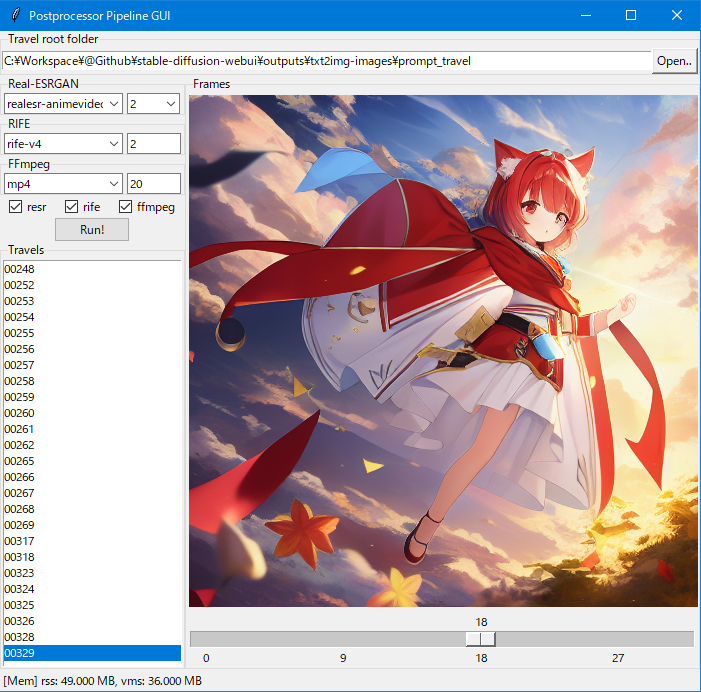Click the Open.. folder button
This screenshot has width=701, height=692.
[x=674, y=61]
